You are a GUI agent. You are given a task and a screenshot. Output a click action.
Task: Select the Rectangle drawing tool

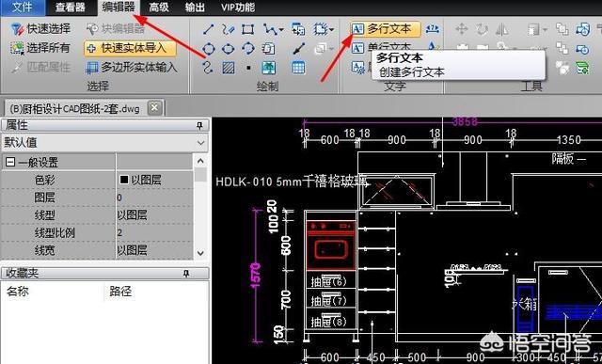[x=248, y=29]
